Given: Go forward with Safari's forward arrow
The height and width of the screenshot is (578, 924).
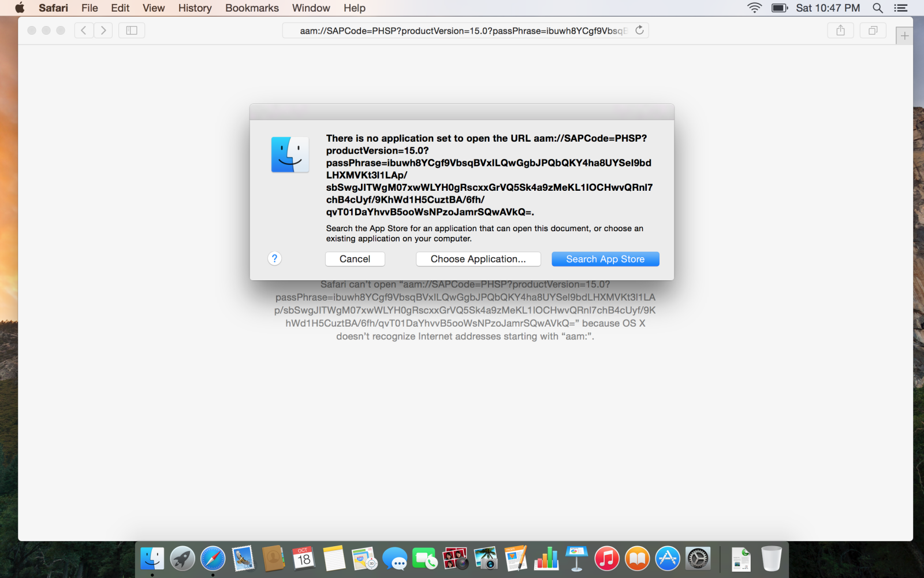Looking at the screenshot, I should 103,30.
